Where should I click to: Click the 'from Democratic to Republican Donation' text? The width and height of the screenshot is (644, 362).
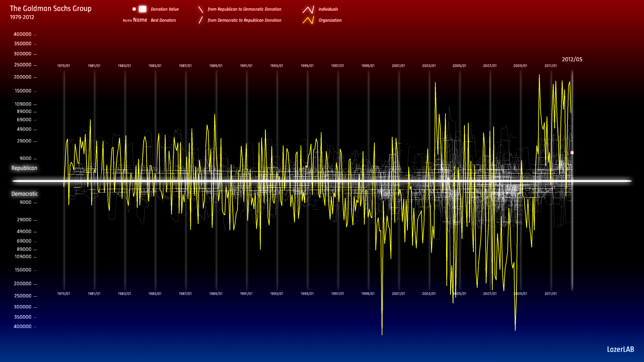[x=244, y=20]
